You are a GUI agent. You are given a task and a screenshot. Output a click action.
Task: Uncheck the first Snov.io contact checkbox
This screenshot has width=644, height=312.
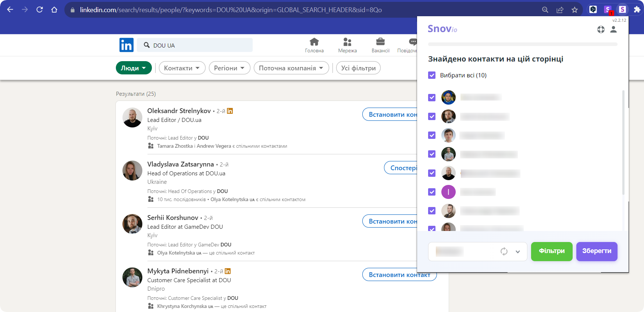tap(432, 98)
